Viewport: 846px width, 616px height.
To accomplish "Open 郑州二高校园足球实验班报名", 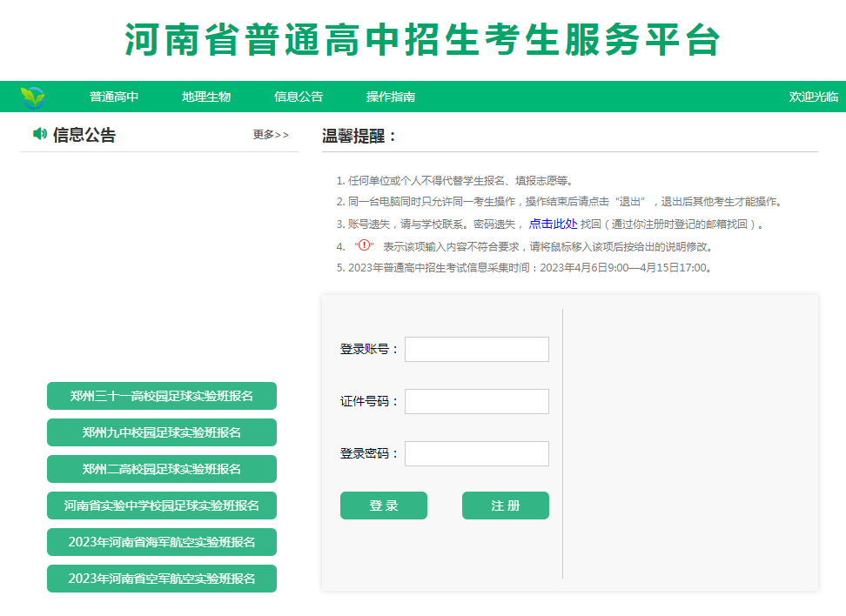I will click(x=161, y=469).
